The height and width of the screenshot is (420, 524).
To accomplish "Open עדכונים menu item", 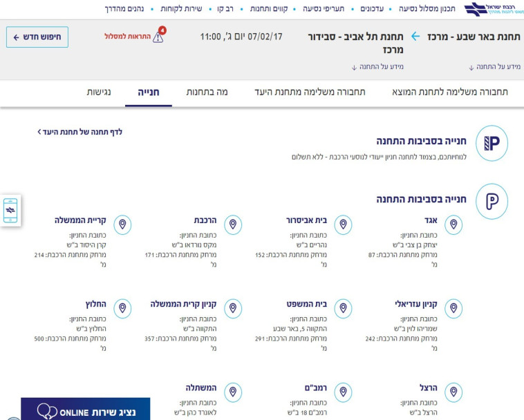I will tap(372, 9).
